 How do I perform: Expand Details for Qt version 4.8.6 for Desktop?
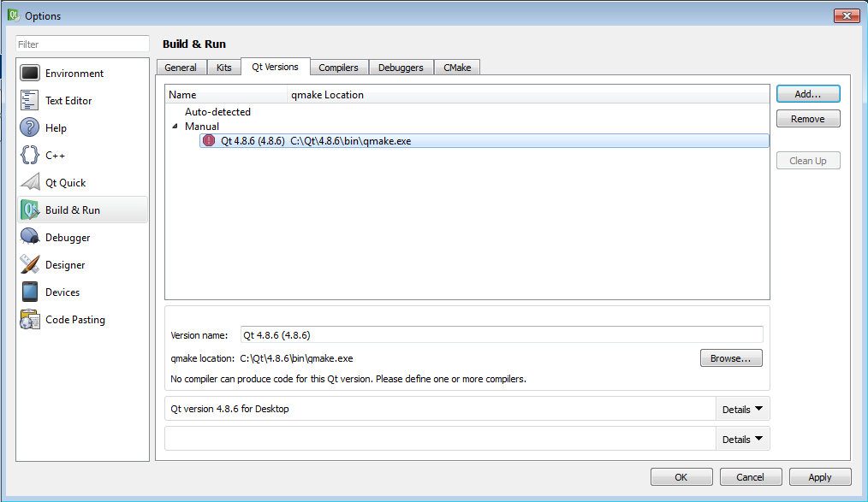point(742,409)
